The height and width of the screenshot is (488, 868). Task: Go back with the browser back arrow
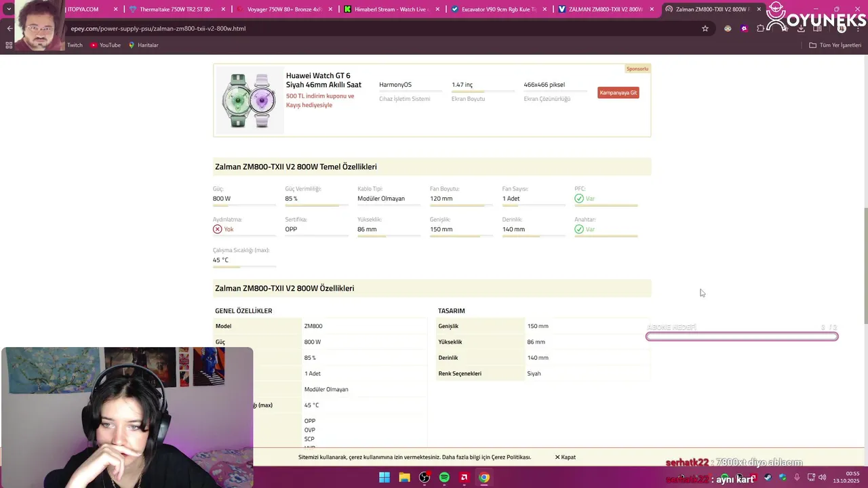[9, 28]
